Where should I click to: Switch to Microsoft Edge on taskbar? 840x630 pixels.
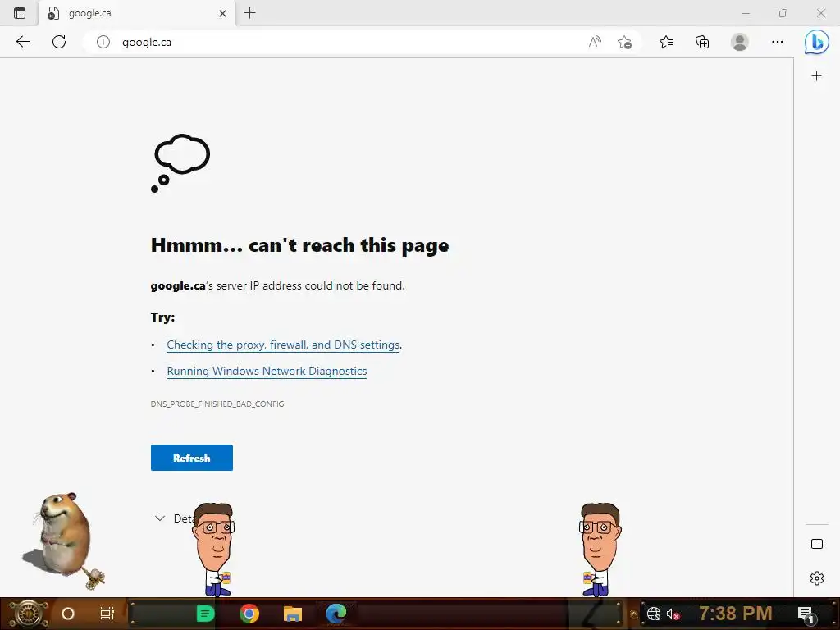pos(336,614)
